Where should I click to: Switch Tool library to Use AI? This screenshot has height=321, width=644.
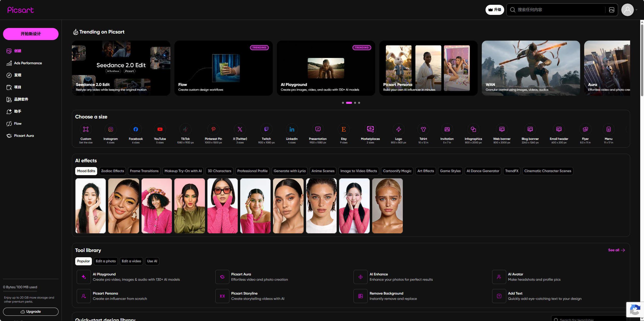152,261
